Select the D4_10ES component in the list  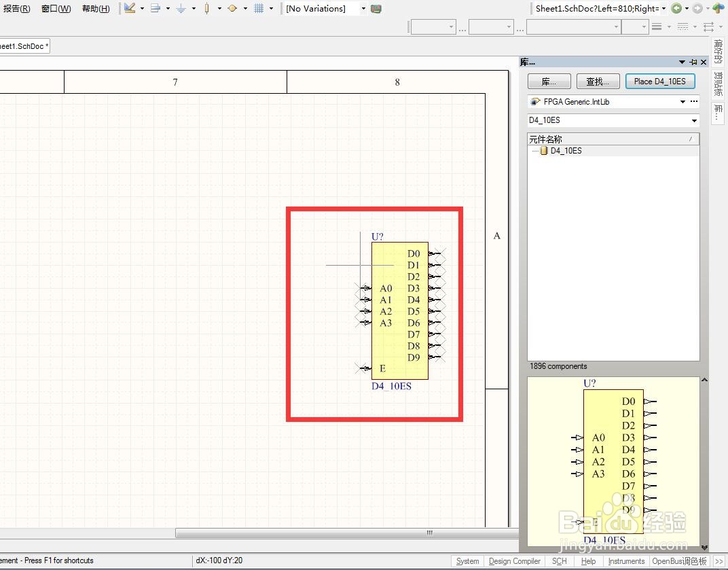point(566,151)
